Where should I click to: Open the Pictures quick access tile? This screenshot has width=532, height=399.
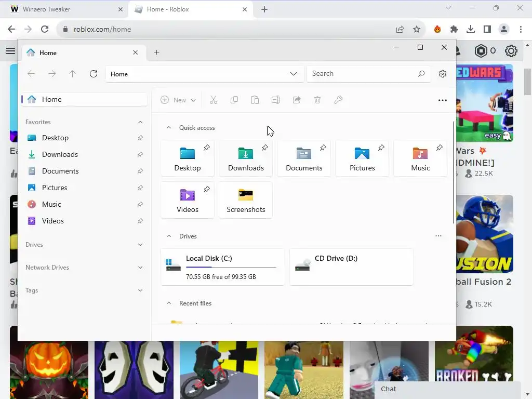pyautogui.click(x=362, y=158)
